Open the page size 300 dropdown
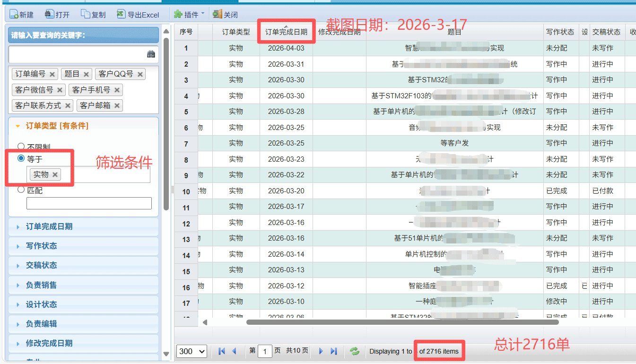636x364 pixels. point(192,351)
